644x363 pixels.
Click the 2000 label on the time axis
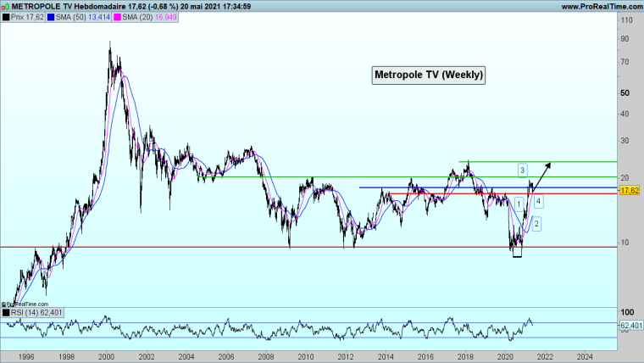pos(107,357)
